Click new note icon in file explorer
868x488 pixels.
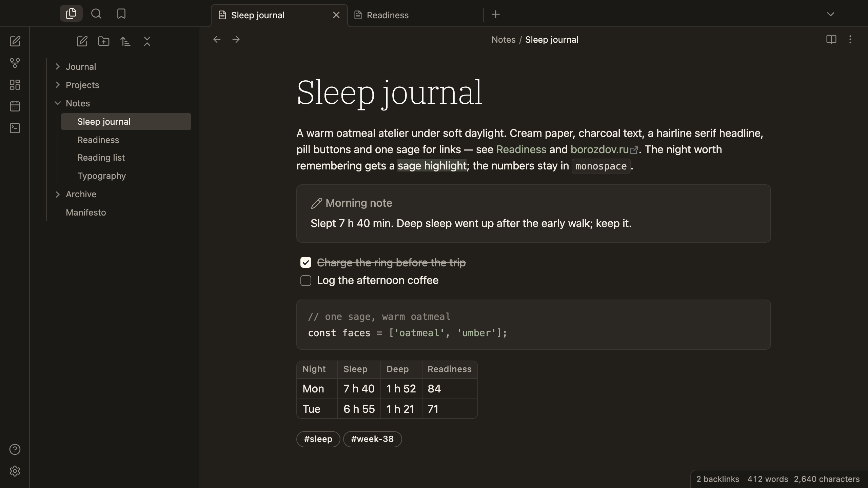coord(82,41)
